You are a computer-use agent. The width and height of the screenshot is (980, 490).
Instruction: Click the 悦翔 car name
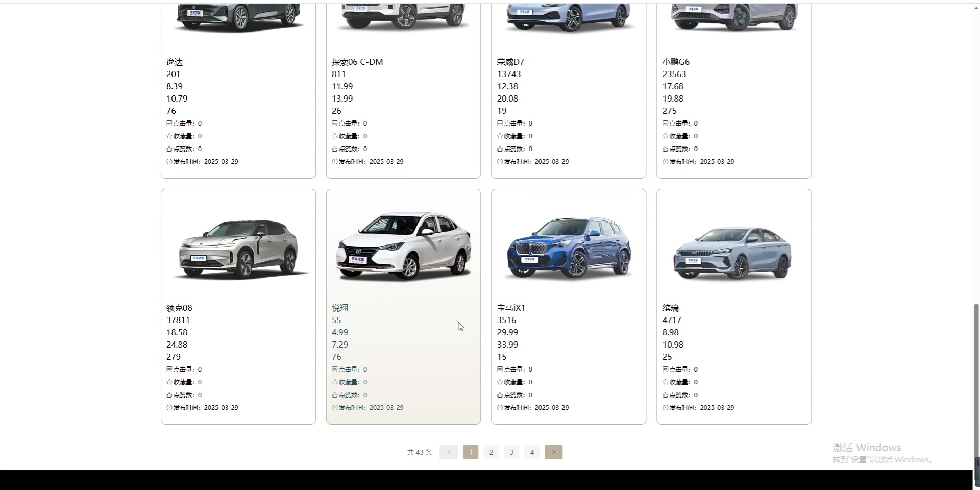point(340,308)
